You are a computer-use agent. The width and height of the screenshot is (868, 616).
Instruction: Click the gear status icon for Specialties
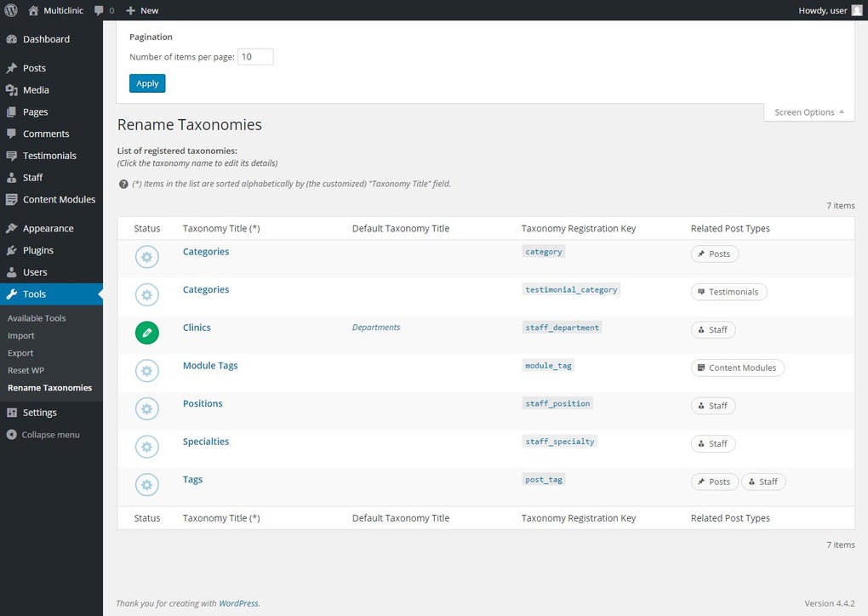pos(147,447)
